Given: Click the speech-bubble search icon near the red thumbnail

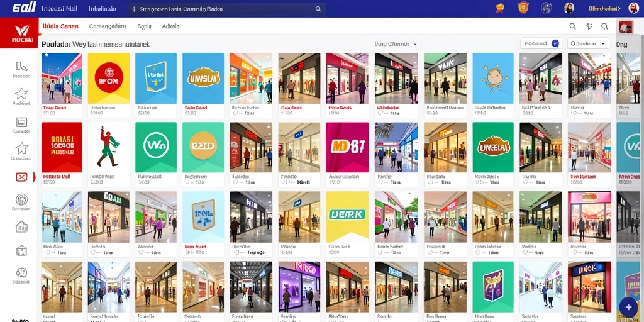Looking at the screenshot, I should pos(604,26).
